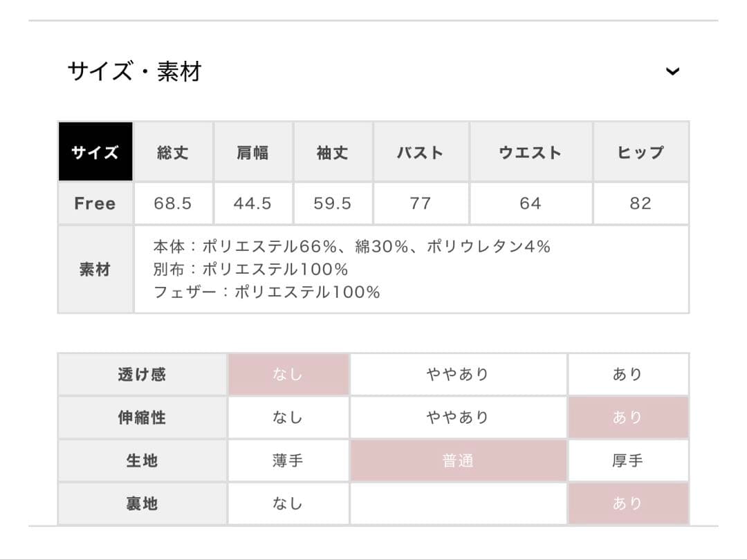Click the 素材 material row label
747x560 pixels.
tap(95, 269)
